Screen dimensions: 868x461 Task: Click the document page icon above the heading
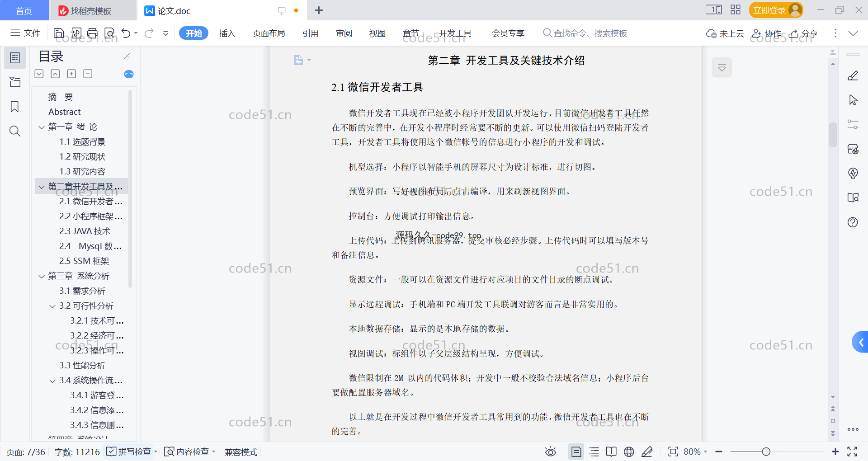point(298,60)
